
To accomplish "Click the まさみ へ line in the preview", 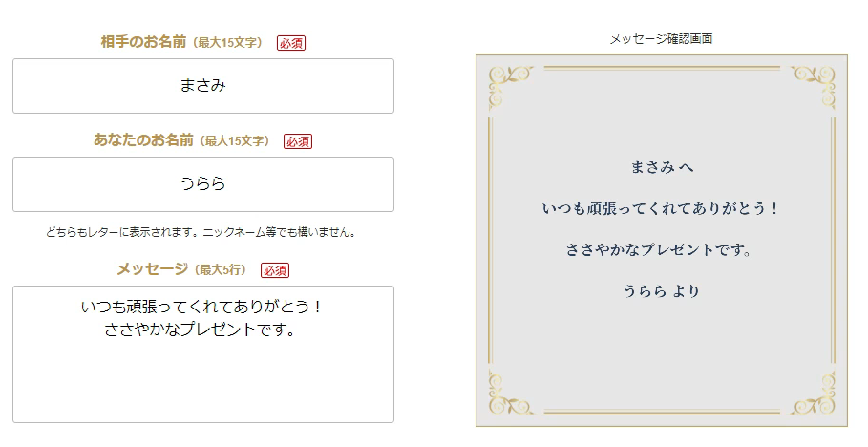I will click(x=662, y=167).
